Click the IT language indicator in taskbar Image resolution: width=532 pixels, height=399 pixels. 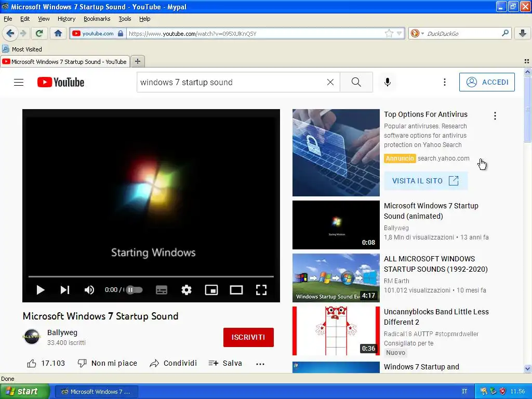[x=464, y=392]
